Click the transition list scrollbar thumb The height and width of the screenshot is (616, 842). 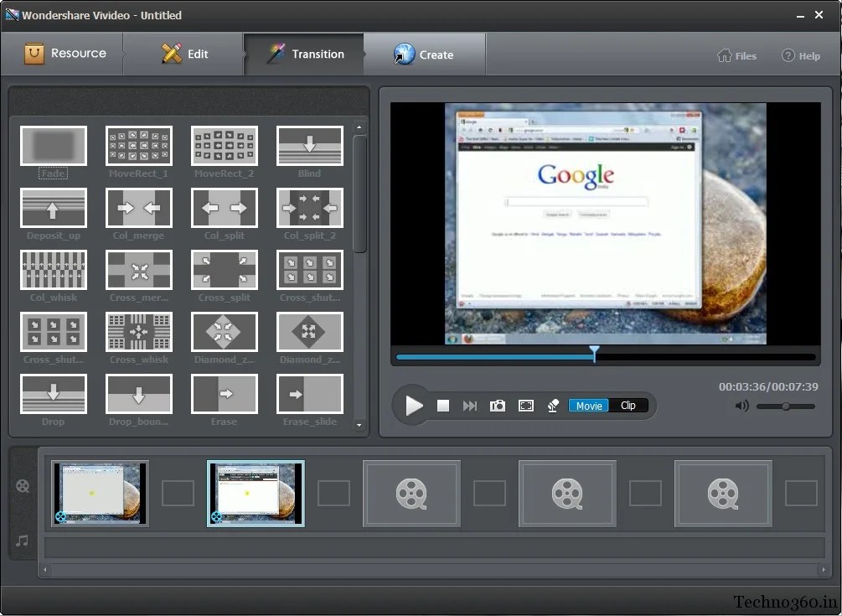[x=359, y=194]
